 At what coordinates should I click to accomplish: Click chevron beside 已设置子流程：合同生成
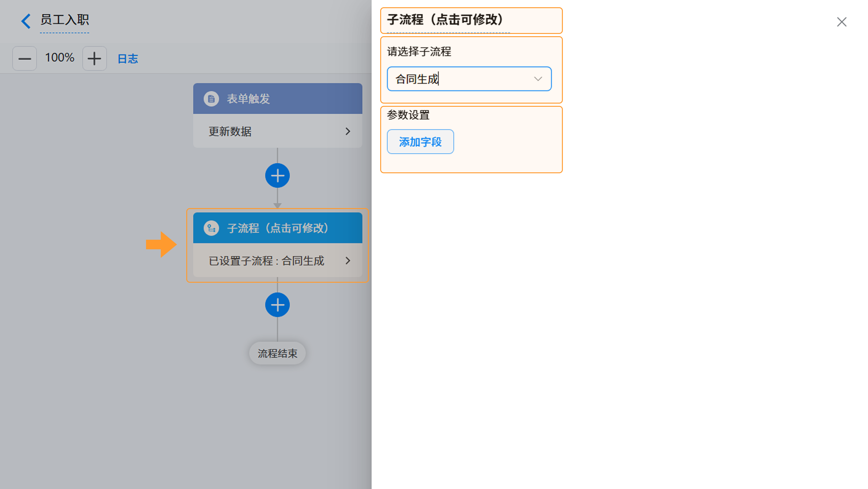[x=348, y=261]
